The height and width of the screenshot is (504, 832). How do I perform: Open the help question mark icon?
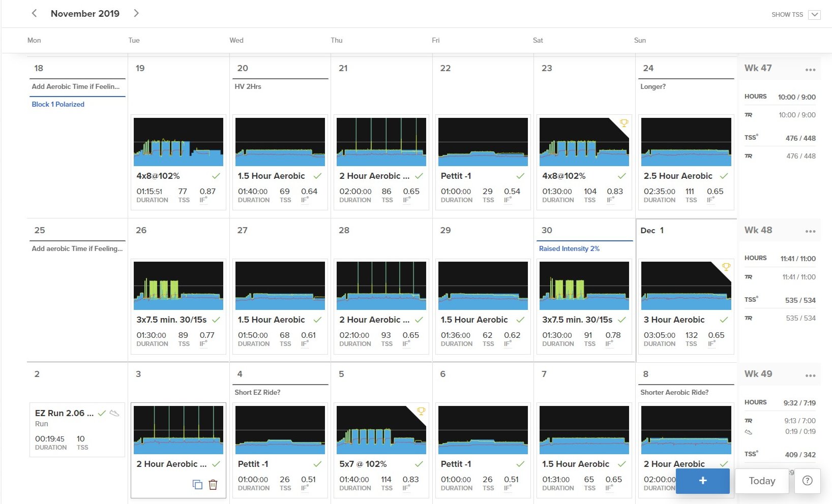pyautogui.click(x=807, y=481)
